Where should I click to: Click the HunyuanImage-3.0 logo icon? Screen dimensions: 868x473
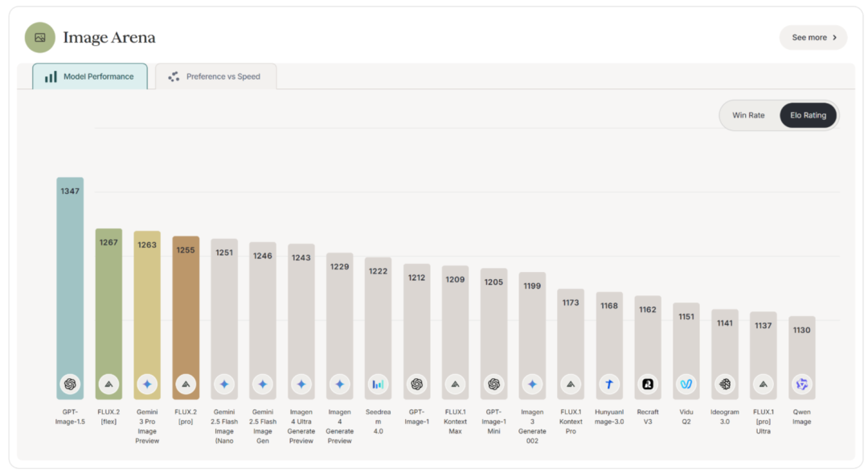[x=609, y=384]
